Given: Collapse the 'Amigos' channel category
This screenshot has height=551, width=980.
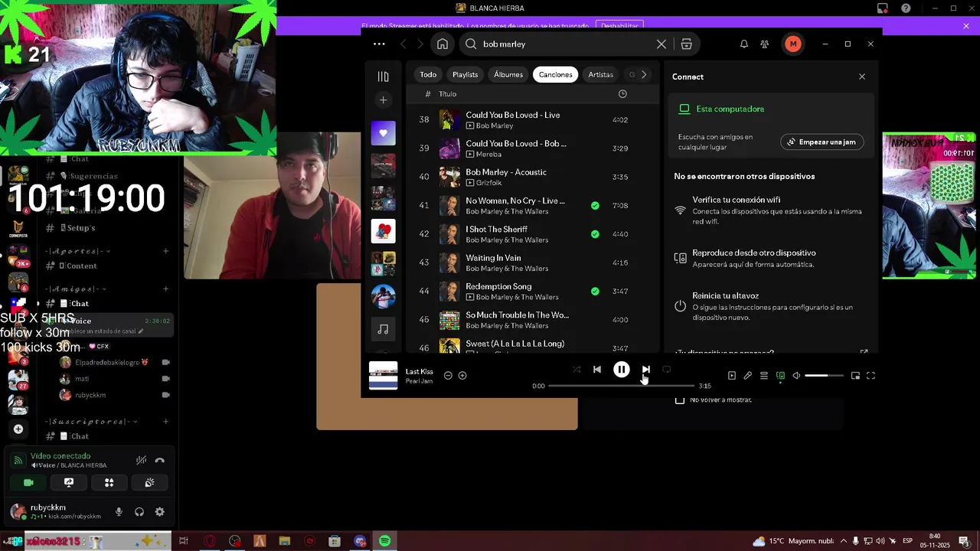Looking at the screenshot, I should tap(77, 289).
